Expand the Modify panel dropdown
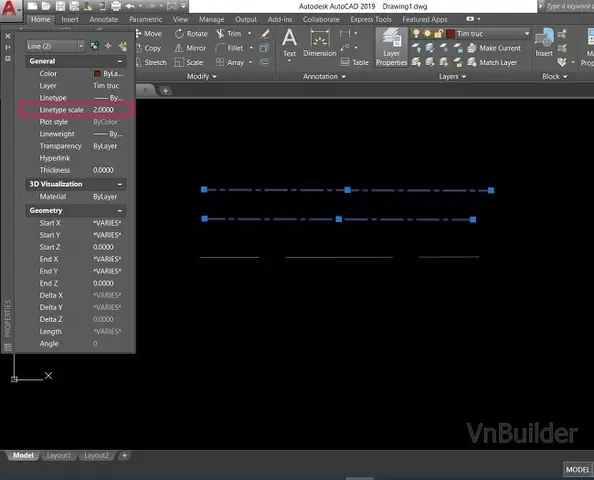 pos(202,77)
